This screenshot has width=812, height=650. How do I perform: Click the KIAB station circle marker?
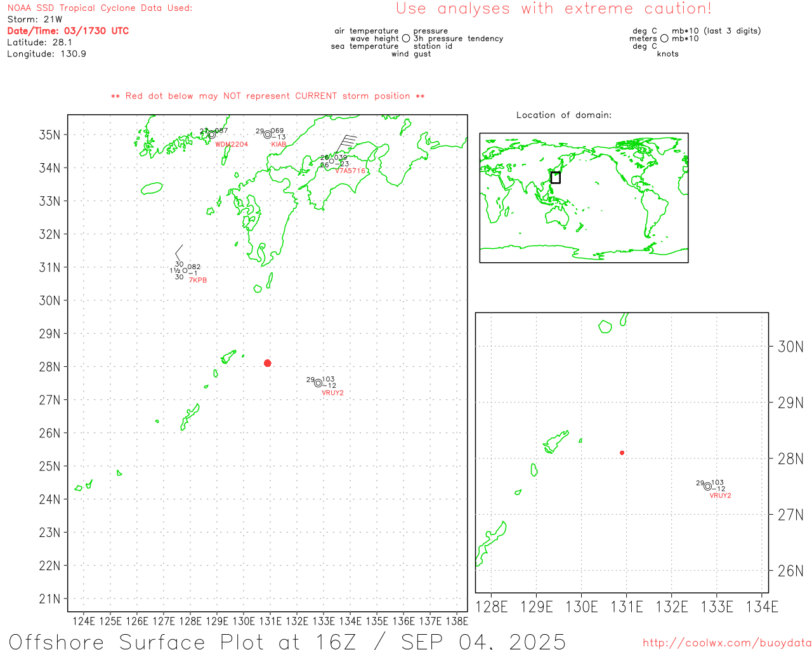(x=268, y=135)
